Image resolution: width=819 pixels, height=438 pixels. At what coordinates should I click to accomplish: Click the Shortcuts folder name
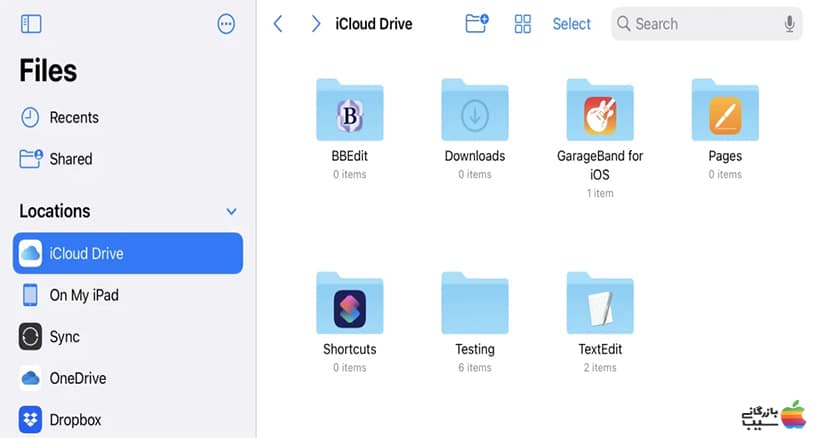point(349,349)
